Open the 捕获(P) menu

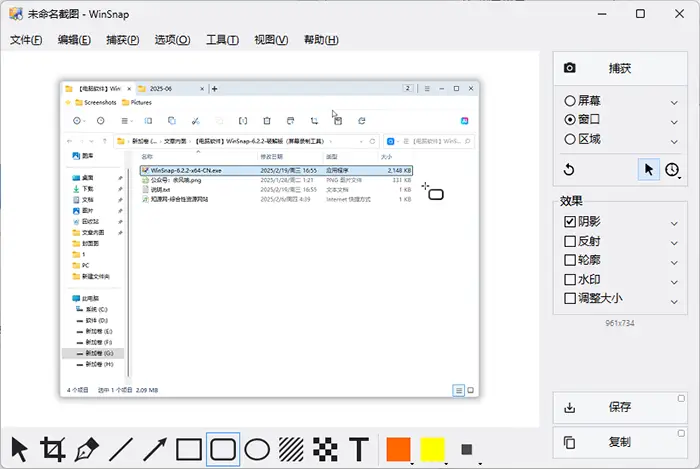(122, 40)
